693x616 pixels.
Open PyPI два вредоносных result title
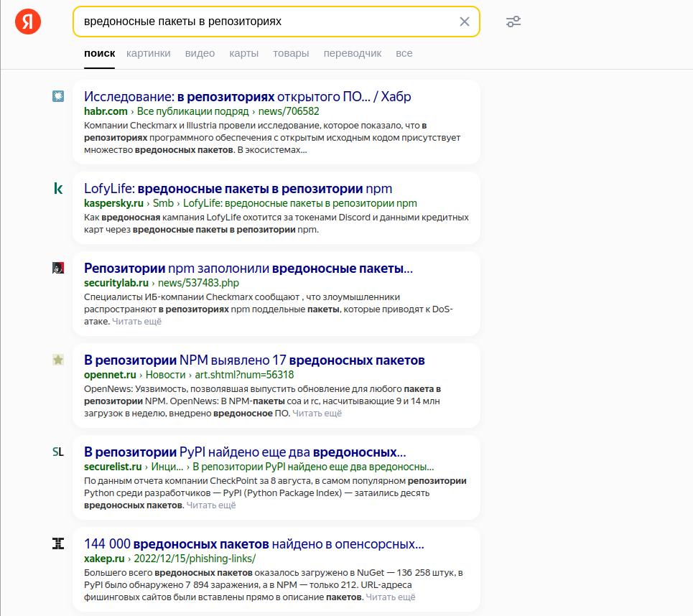click(245, 452)
